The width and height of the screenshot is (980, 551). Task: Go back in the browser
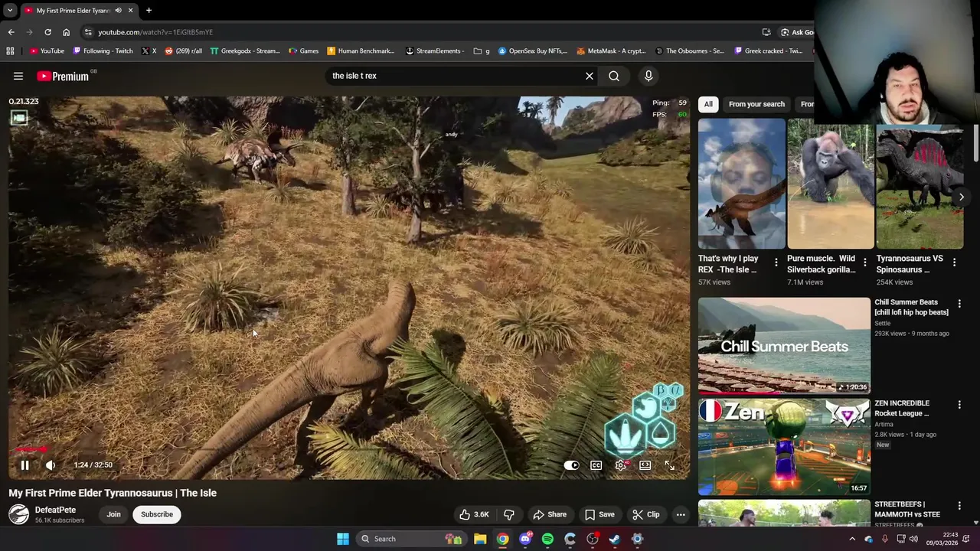pos(11,32)
